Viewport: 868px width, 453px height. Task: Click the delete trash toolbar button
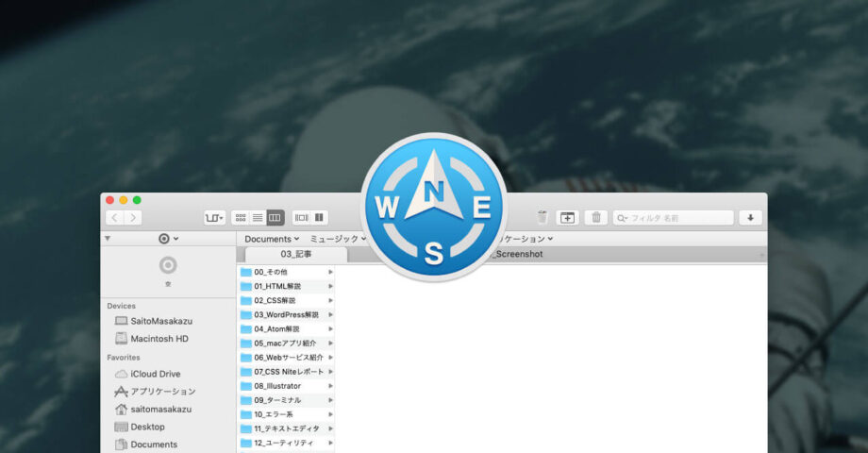click(596, 218)
